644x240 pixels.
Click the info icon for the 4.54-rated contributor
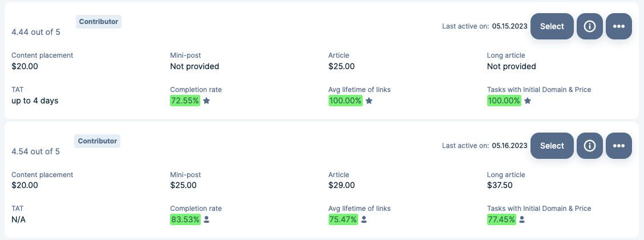[x=589, y=146]
